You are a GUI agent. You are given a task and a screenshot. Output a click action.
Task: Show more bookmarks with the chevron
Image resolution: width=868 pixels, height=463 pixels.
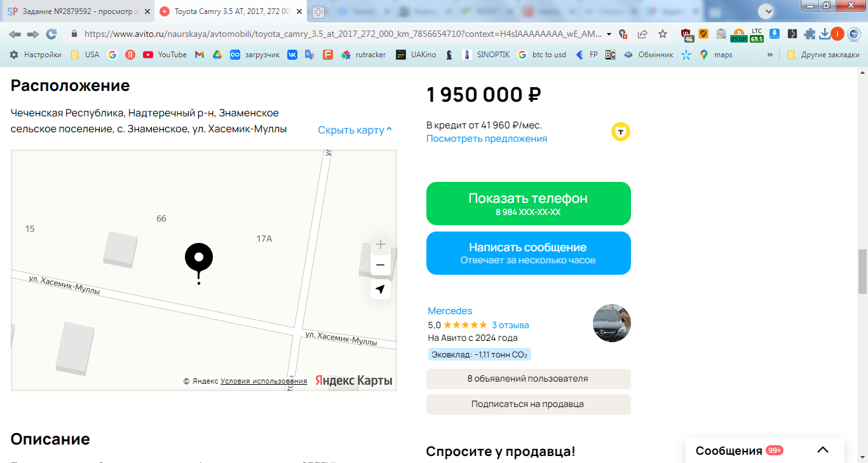[770, 55]
